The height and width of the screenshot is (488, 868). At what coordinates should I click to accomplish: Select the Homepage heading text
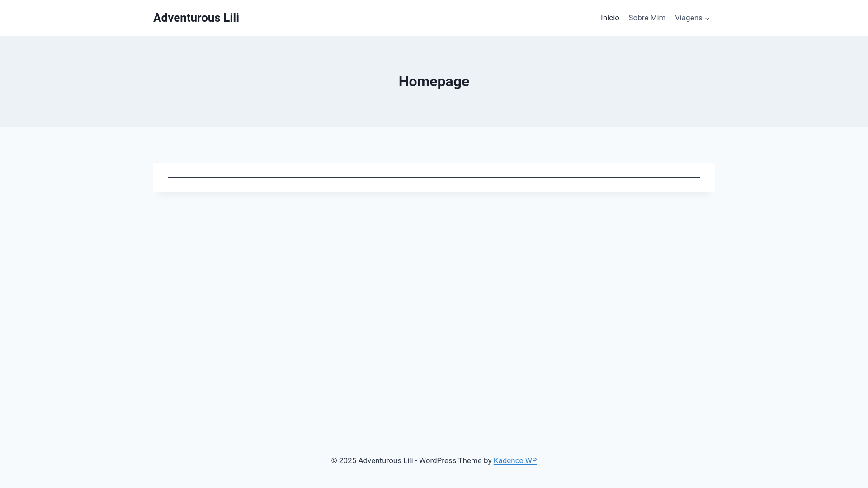434,81
